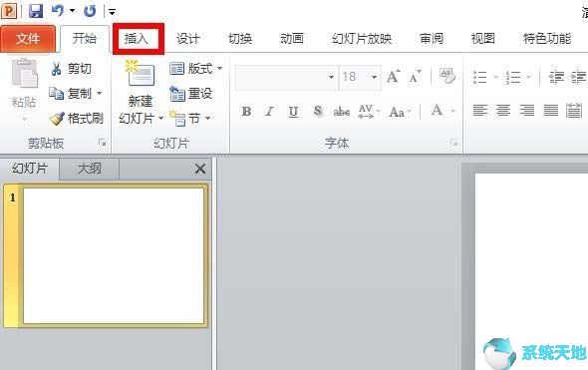Click the 剪切 scissors button

click(71, 69)
